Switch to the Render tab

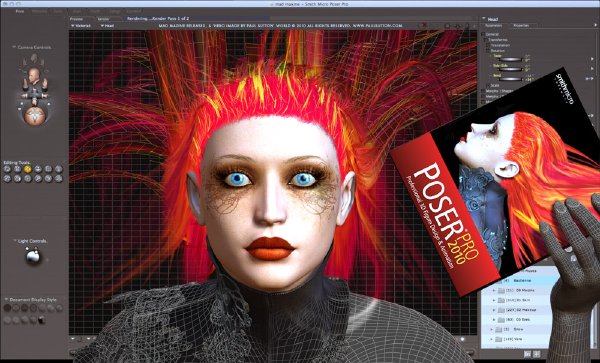click(103, 18)
